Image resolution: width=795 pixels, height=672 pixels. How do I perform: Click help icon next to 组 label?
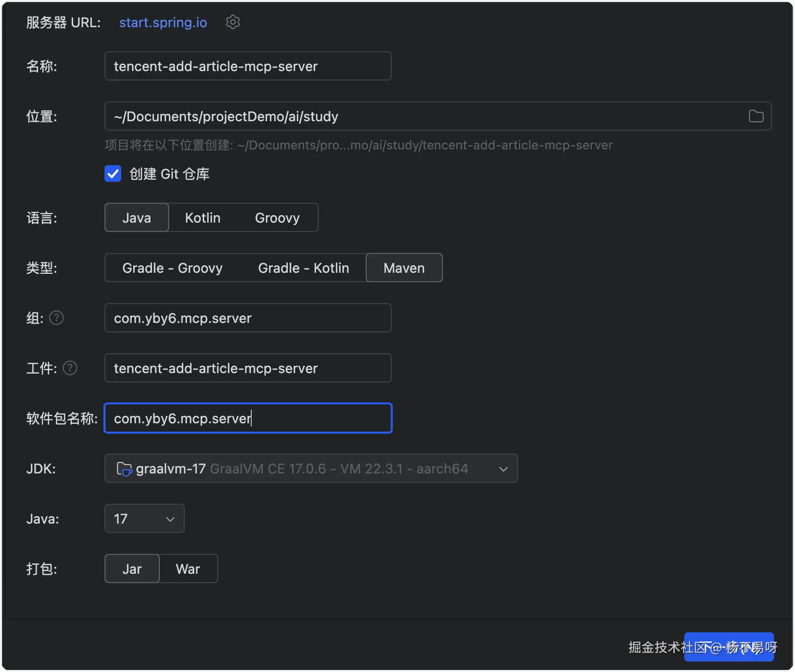(56, 318)
